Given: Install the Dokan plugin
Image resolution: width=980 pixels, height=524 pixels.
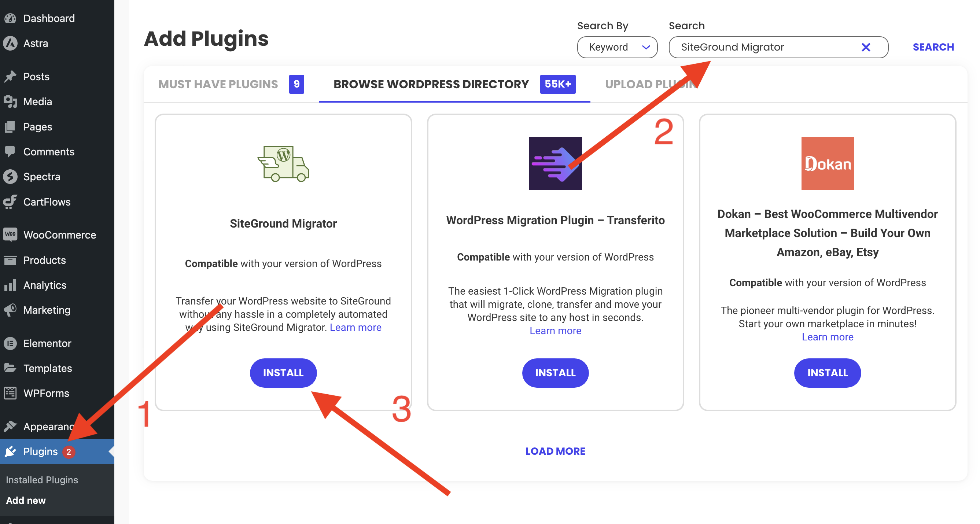Looking at the screenshot, I should point(828,373).
